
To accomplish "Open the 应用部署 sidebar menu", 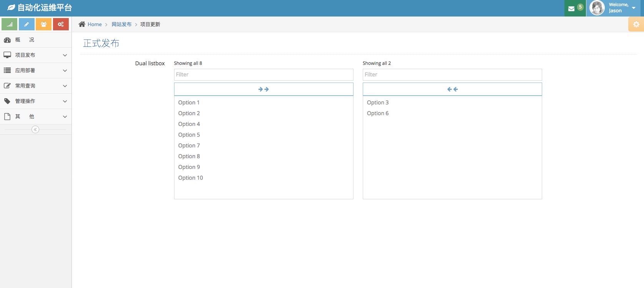I will (x=36, y=71).
